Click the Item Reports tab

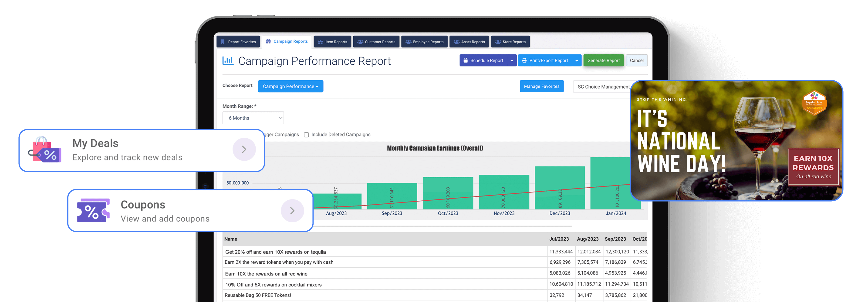tap(333, 41)
